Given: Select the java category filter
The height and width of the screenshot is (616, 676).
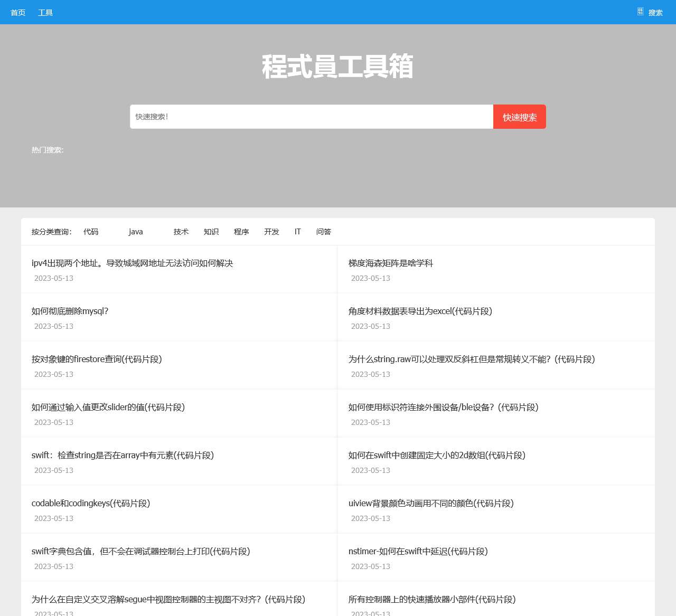Looking at the screenshot, I should 136,232.
